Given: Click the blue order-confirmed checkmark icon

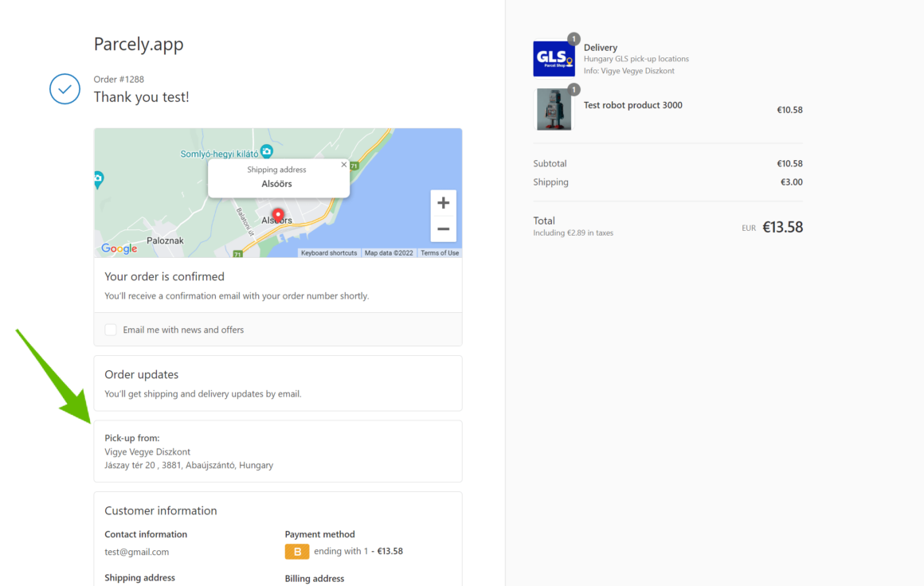Looking at the screenshot, I should pyautogui.click(x=65, y=89).
